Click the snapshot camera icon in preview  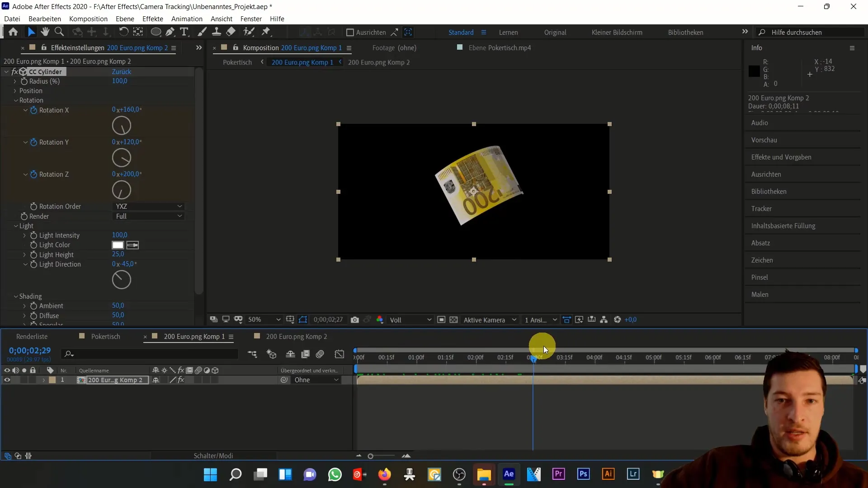click(355, 319)
